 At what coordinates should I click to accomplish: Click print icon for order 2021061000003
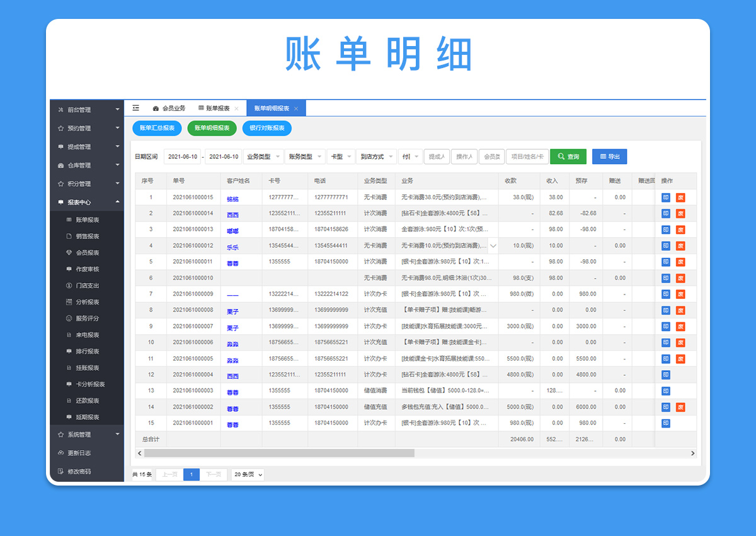[666, 391]
